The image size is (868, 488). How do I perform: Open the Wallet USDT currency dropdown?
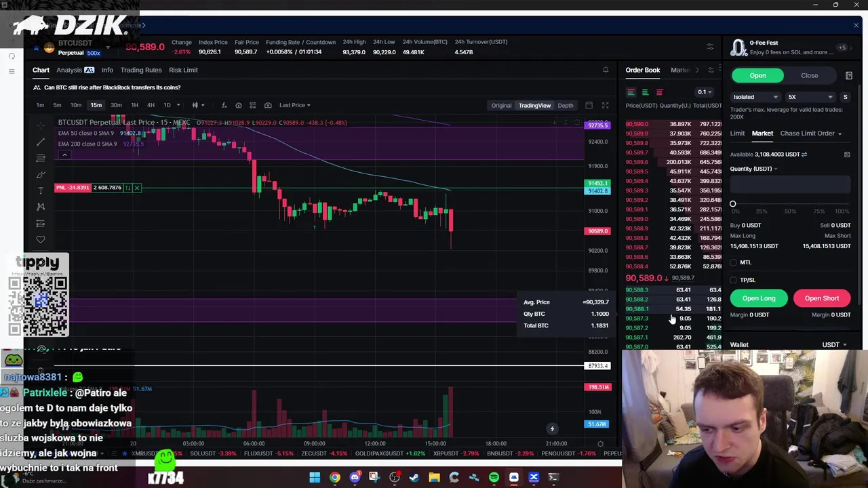pyautogui.click(x=834, y=345)
